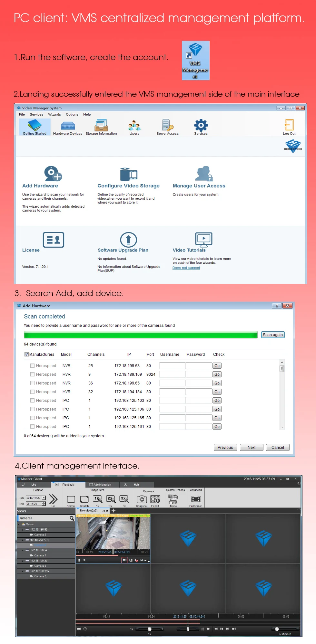This screenshot has height=644, width=316.
Task: Select 1x zoom image size
Action: tap(98, 499)
